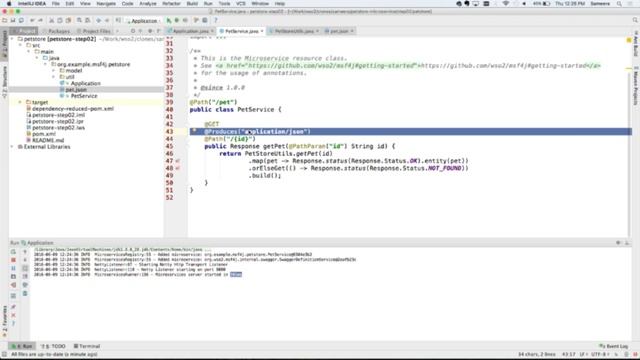Click the Run panel help question mark

[x=13, y=323]
